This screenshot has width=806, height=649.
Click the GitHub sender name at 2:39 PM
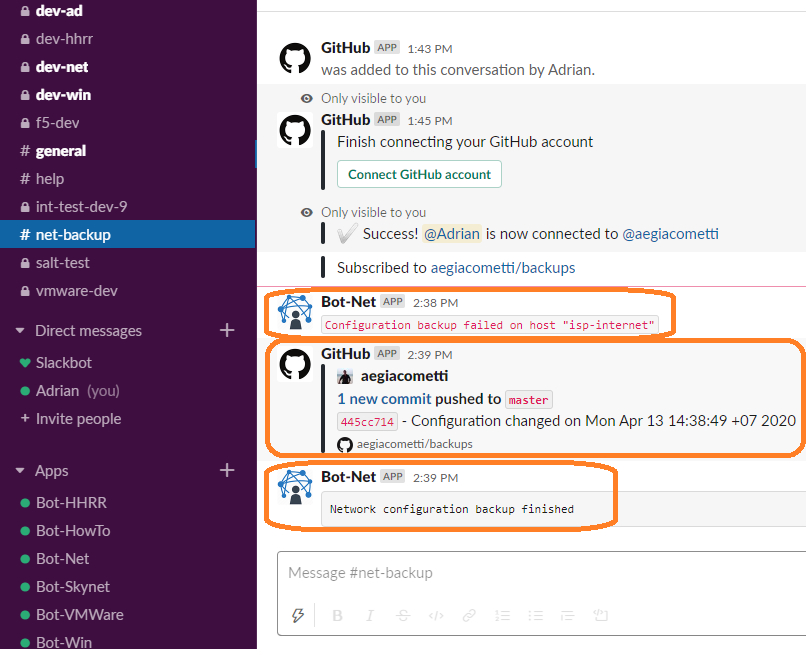click(x=345, y=354)
